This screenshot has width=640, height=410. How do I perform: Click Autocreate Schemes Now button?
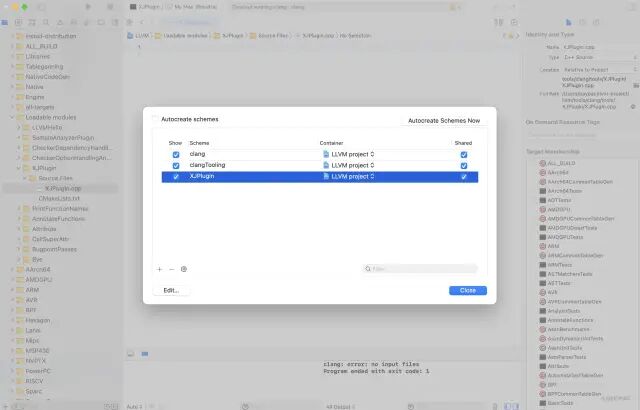(444, 121)
